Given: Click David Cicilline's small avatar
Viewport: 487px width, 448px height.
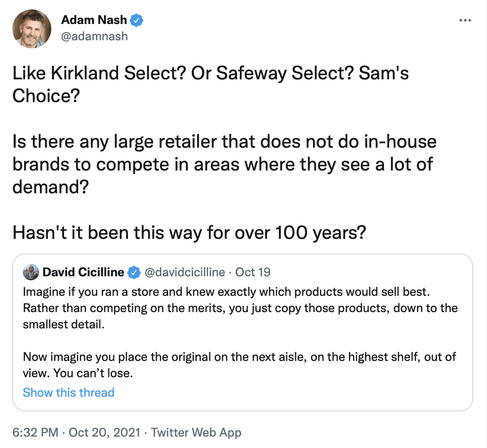Looking at the screenshot, I should point(31,272).
